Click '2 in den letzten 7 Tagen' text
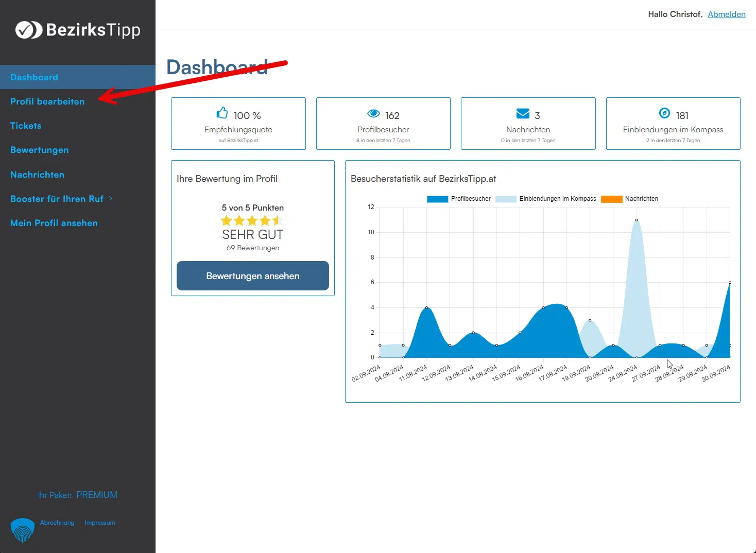This screenshot has width=756, height=553. pyautogui.click(x=673, y=141)
